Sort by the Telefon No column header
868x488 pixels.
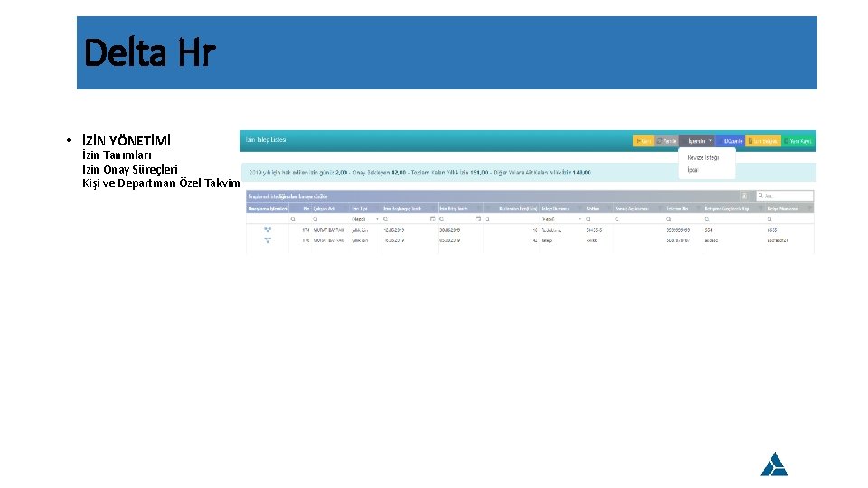684,209
